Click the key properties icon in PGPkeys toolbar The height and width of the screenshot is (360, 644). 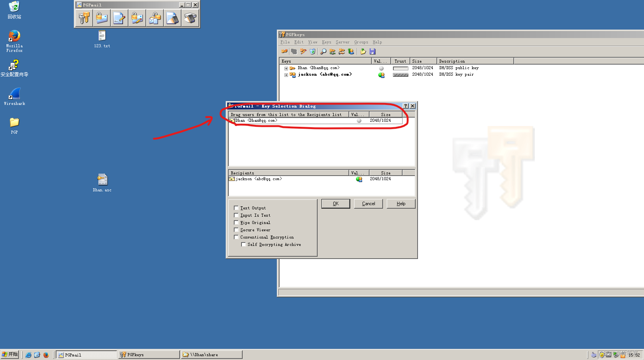pyautogui.click(x=351, y=51)
